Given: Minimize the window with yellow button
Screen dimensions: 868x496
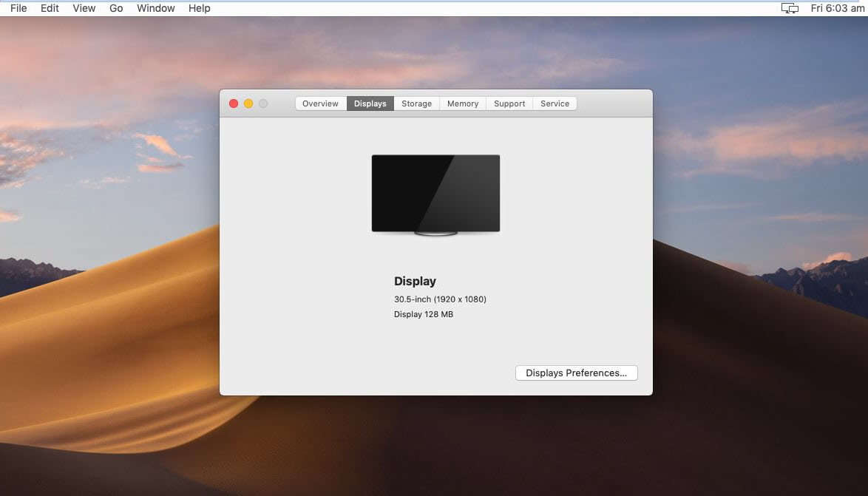Looking at the screenshot, I should tap(248, 103).
